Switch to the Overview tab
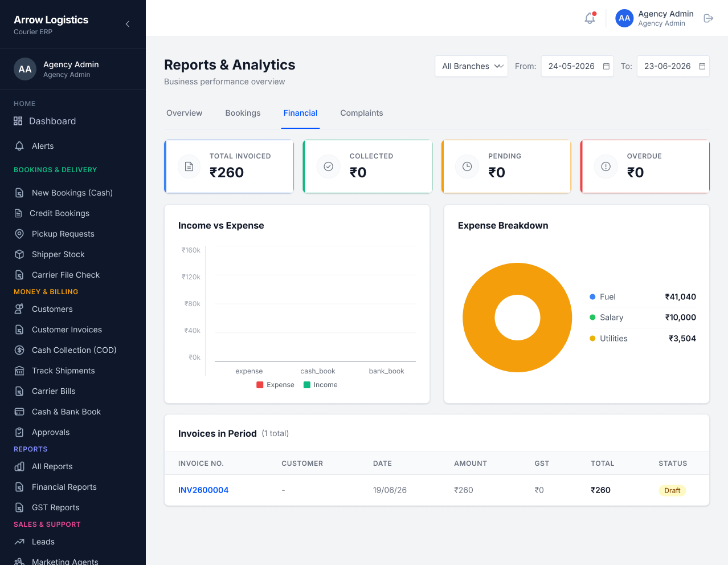The width and height of the screenshot is (728, 565). (184, 113)
